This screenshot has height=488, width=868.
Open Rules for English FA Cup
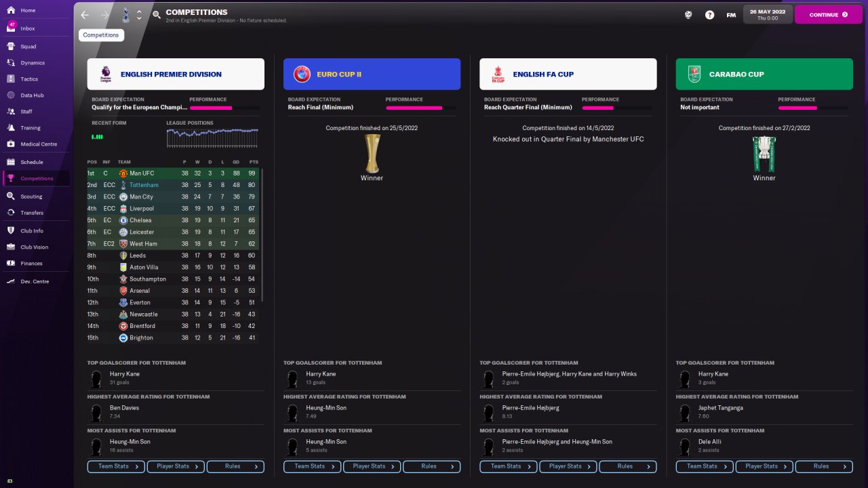pyautogui.click(x=628, y=466)
